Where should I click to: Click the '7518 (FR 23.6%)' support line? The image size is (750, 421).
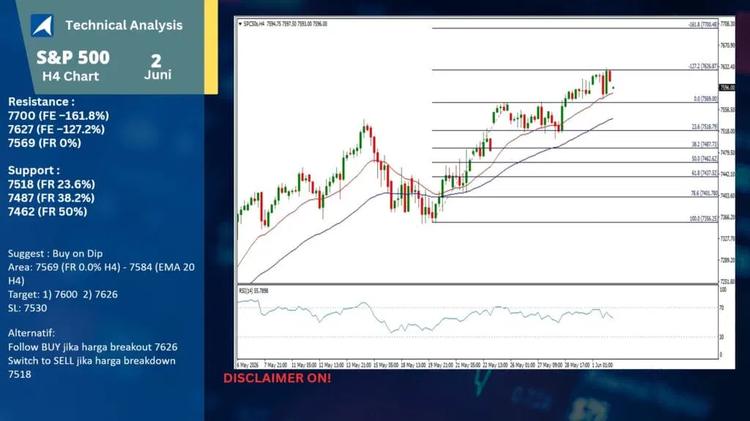tap(51, 184)
